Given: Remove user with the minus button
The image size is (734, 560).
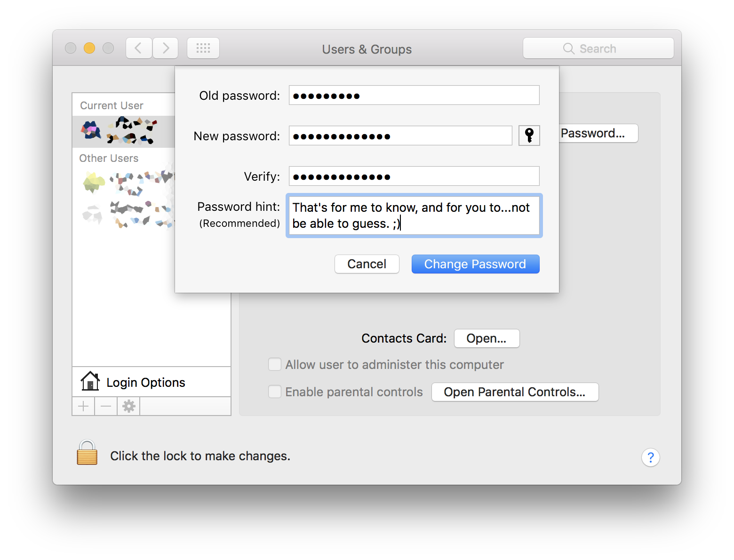Looking at the screenshot, I should click(106, 406).
